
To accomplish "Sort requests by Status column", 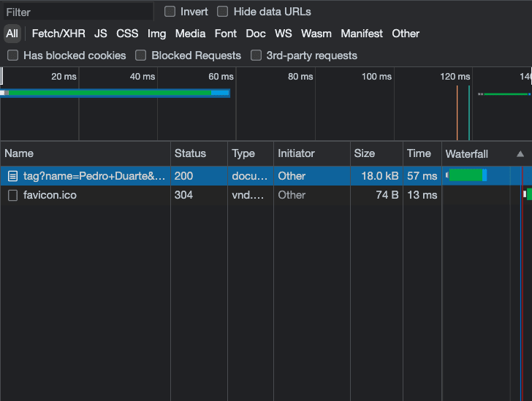I will coord(190,153).
